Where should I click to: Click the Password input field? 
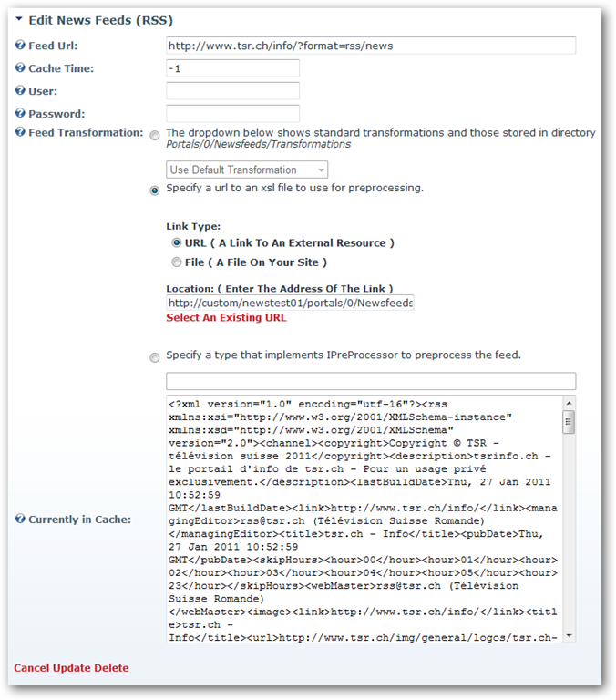coord(232,113)
